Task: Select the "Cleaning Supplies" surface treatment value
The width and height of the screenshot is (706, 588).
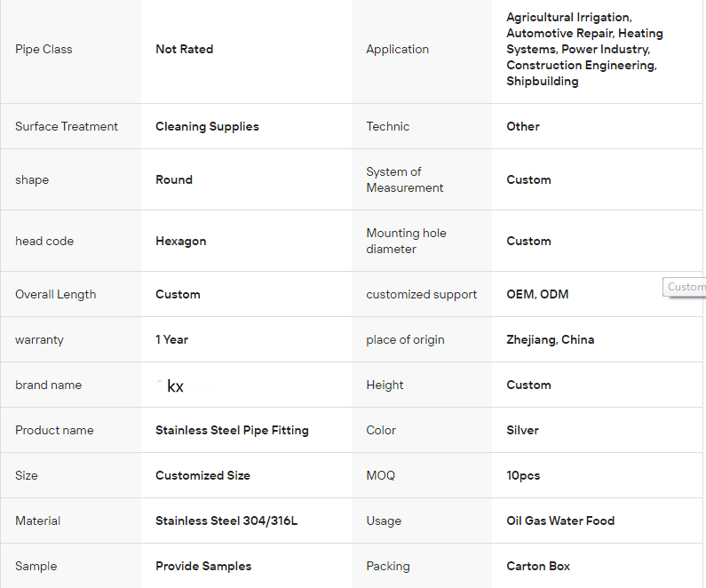Action: click(207, 127)
